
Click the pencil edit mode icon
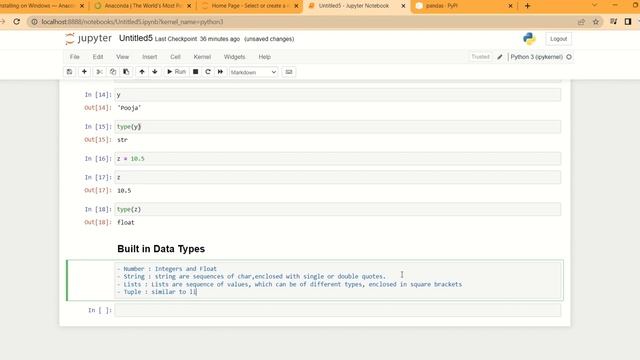[500, 57]
